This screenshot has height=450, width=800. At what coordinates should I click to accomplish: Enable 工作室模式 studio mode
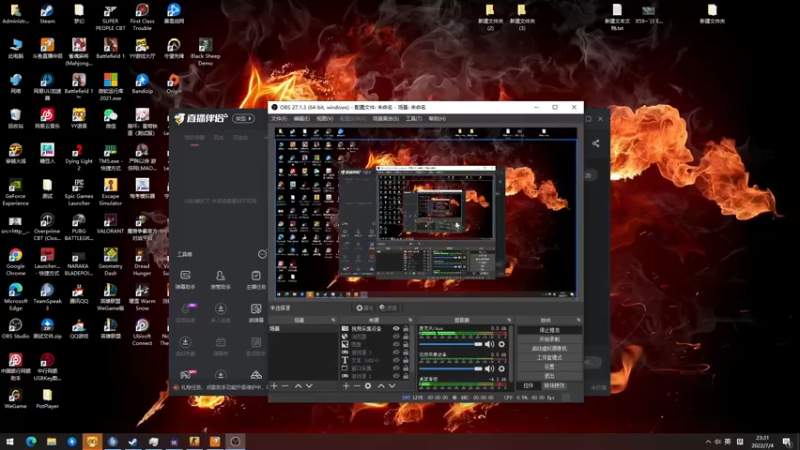(x=549, y=358)
